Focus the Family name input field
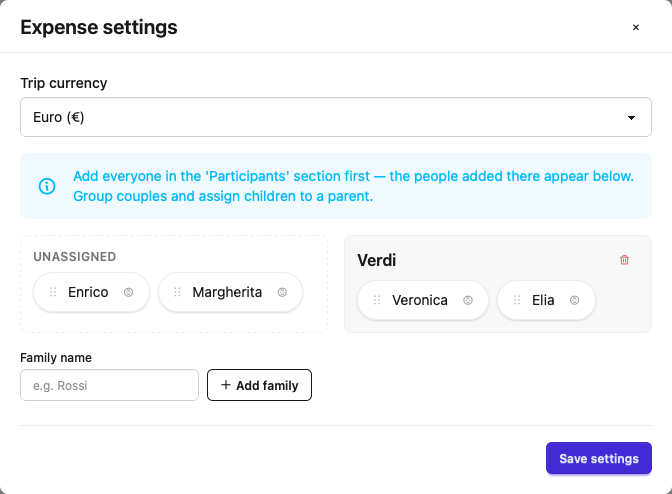 (109, 385)
